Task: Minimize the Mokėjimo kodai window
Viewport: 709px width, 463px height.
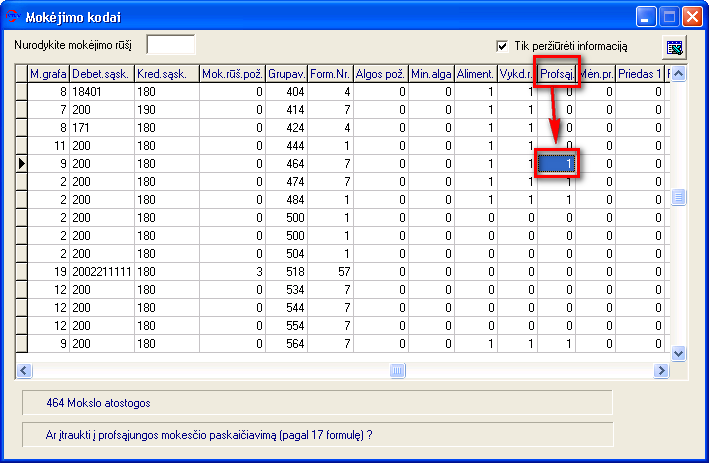Action: pos(646,17)
